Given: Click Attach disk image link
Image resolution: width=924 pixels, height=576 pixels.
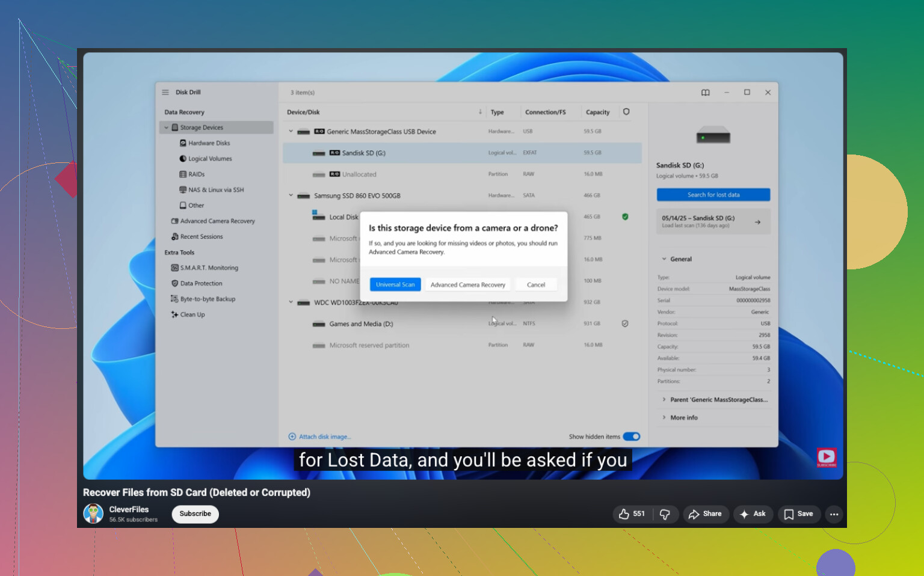Looking at the screenshot, I should (x=325, y=437).
